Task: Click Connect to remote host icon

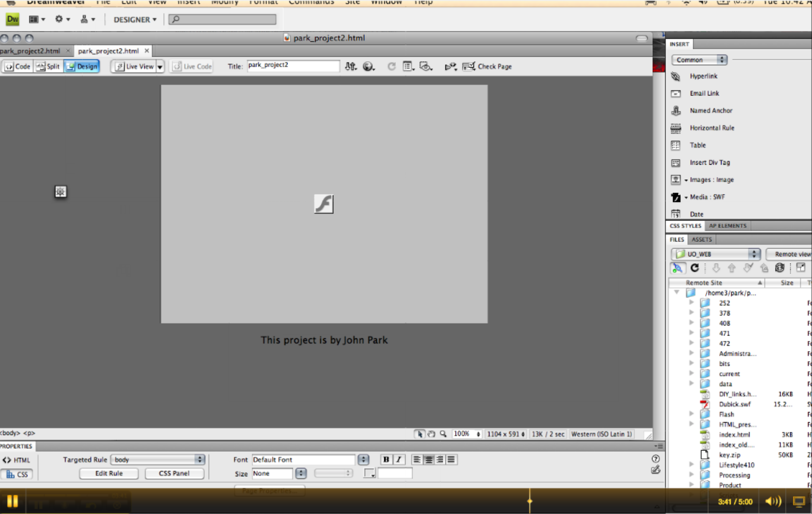Action: pyautogui.click(x=677, y=268)
